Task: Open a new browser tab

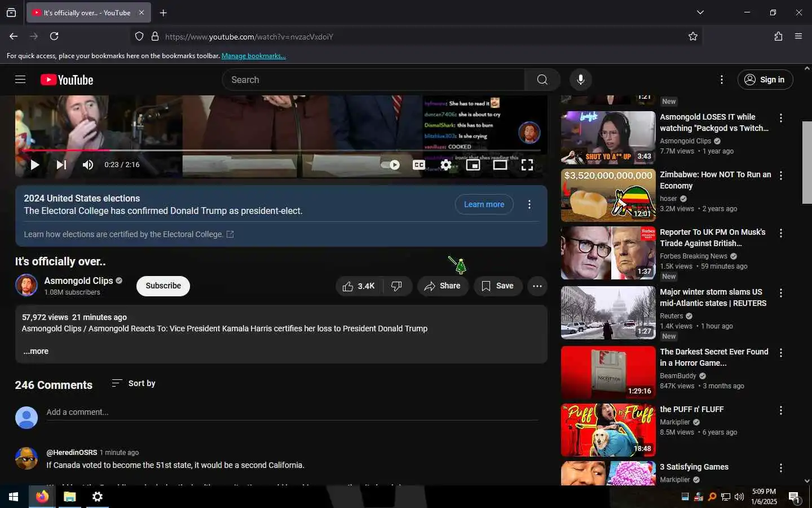Action: tap(163, 12)
